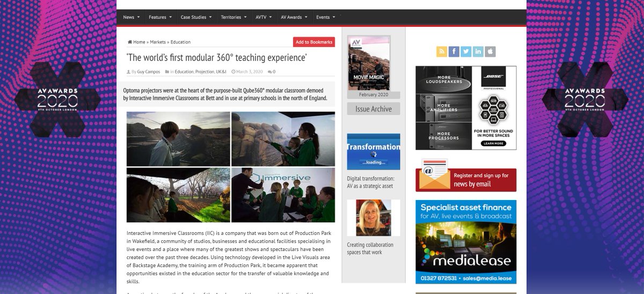Click the article headline title

[217, 57]
